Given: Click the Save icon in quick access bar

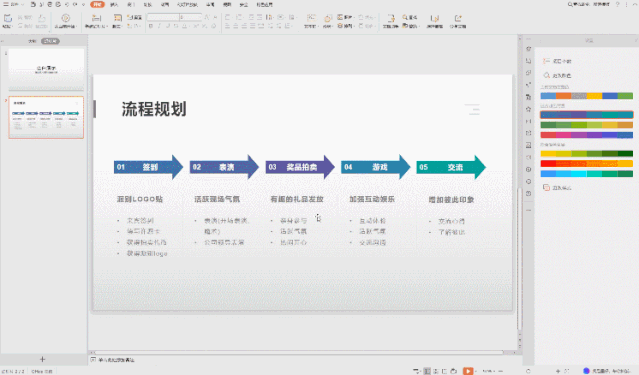Looking at the screenshot, I should pyautogui.click(x=33, y=4).
